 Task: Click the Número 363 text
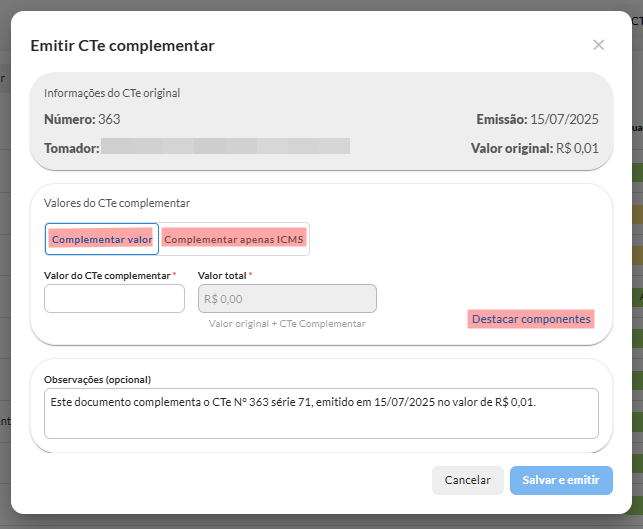(x=82, y=120)
